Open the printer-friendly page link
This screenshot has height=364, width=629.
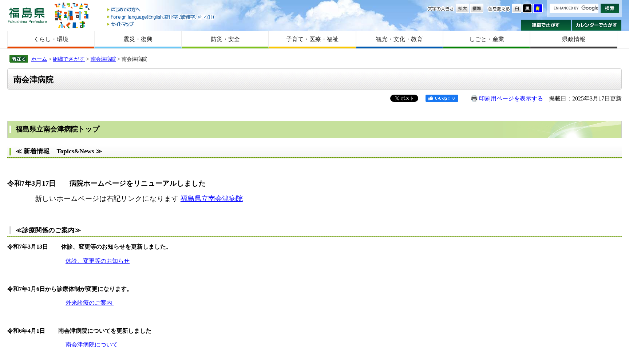pyautogui.click(x=511, y=99)
